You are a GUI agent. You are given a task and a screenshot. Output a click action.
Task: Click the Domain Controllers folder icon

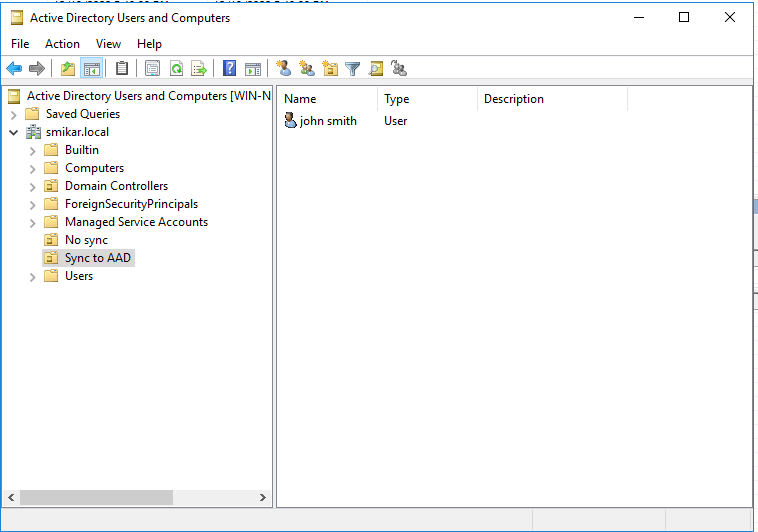tap(51, 186)
